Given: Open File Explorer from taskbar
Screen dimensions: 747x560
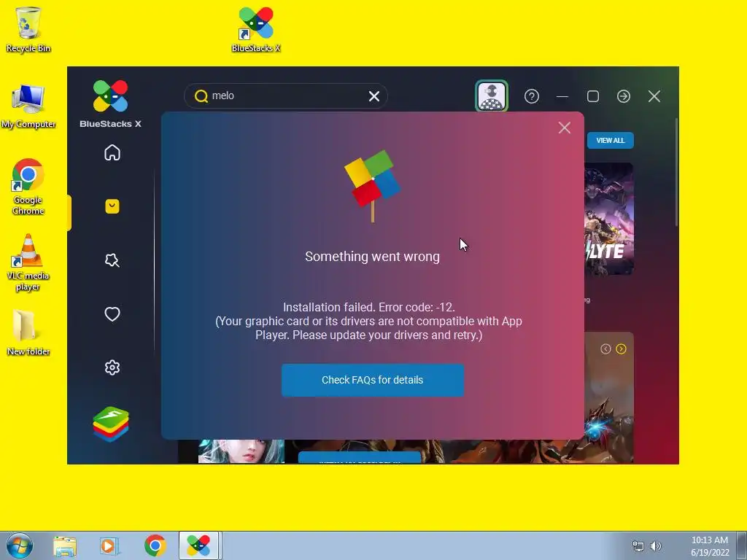Looking at the screenshot, I should pos(65,545).
